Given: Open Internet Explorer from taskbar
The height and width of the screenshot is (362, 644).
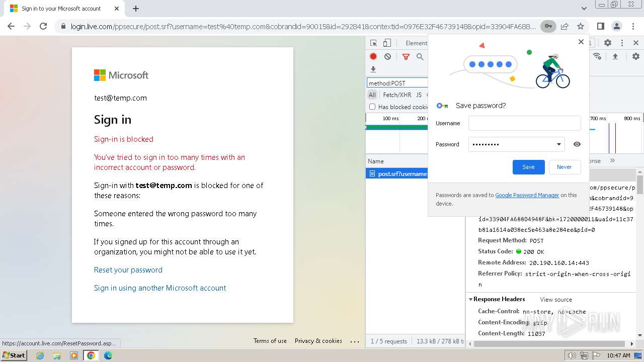Looking at the screenshot, I should pyautogui.click(x=40, y=355).
